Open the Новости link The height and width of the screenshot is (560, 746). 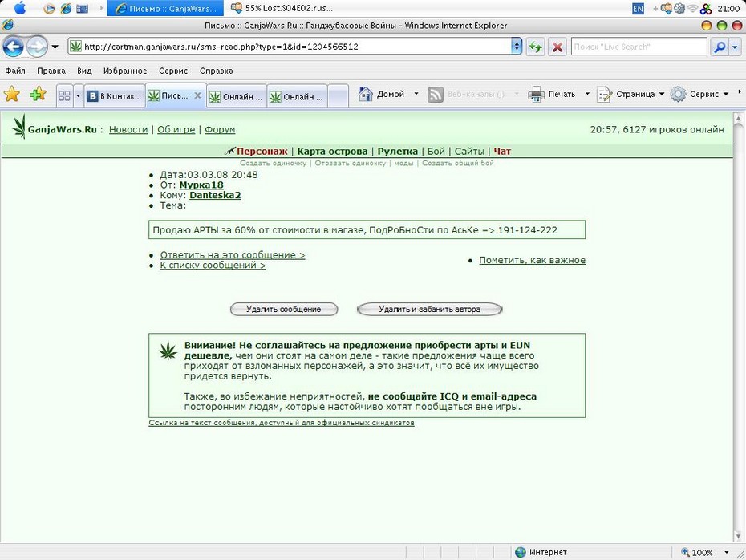point(128,129)
